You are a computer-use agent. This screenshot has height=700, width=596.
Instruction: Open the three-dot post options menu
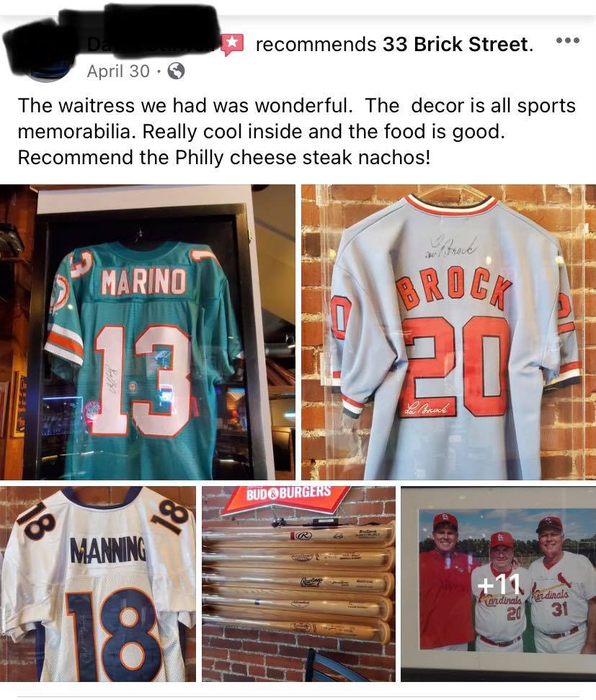pos(567,40)
